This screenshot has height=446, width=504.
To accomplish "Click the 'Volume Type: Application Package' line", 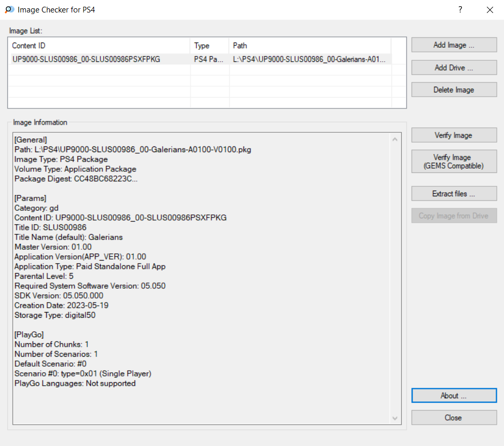I will pyautogui.click(x=75, y=169).
